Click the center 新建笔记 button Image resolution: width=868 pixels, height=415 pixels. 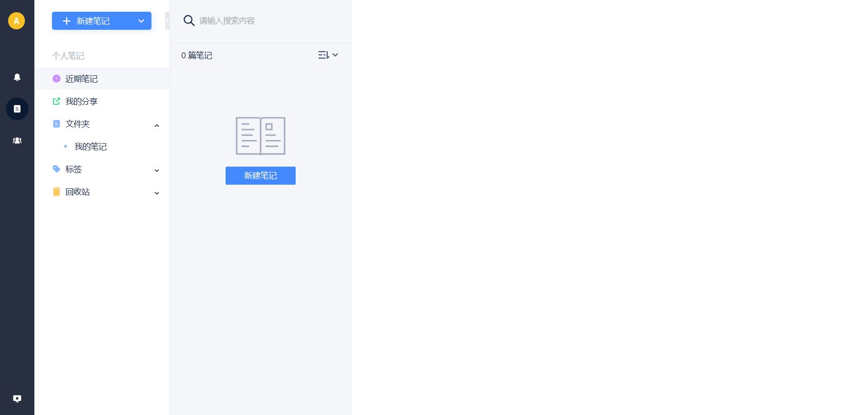(260, 176)
